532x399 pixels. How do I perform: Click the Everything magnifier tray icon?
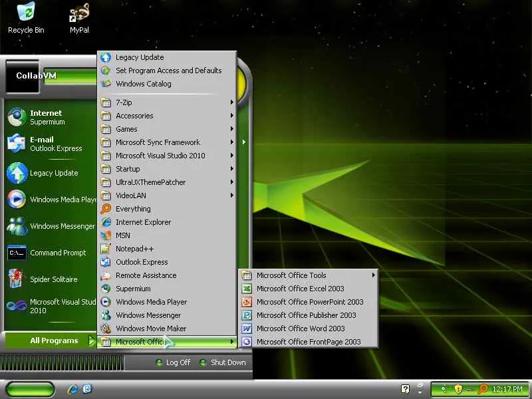click(483, 388)
